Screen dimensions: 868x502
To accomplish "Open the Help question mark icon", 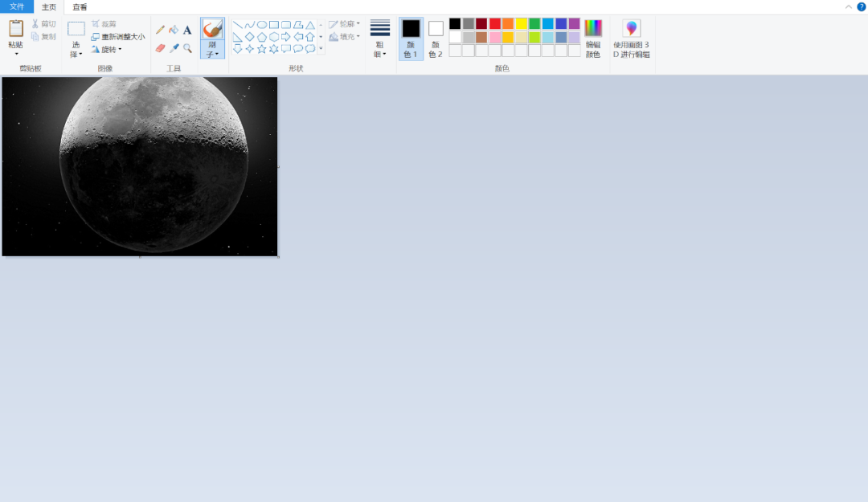I will click(x=862, y=6).
